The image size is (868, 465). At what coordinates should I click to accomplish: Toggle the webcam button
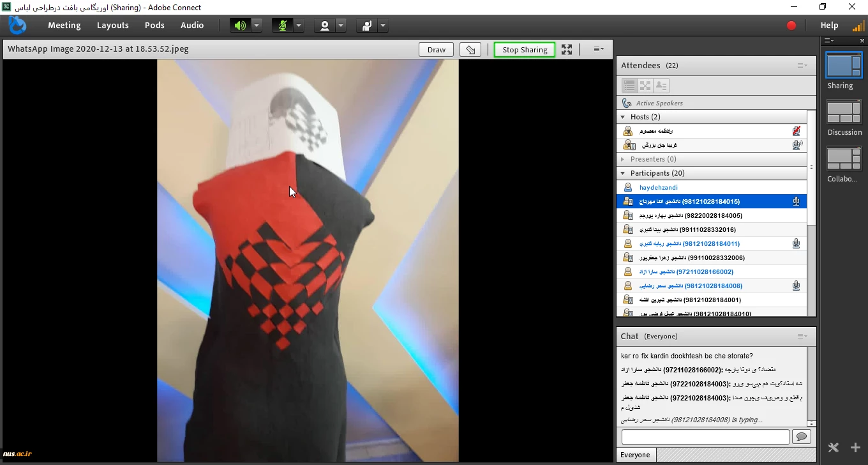pos(325,26)
